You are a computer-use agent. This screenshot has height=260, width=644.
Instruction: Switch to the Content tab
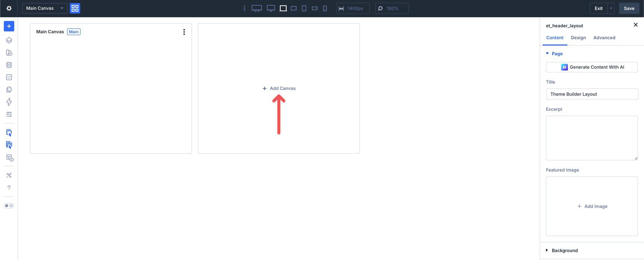click(x=555, y=38)
